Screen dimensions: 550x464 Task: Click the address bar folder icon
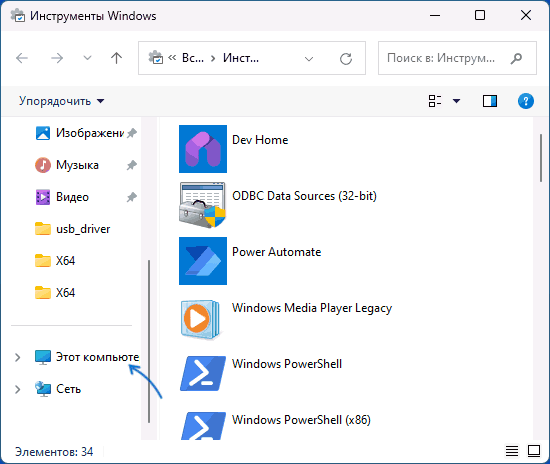click(155, 58)
